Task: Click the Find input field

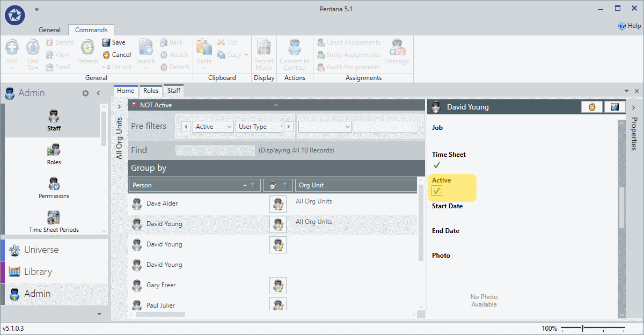Action: coord(215,150)
